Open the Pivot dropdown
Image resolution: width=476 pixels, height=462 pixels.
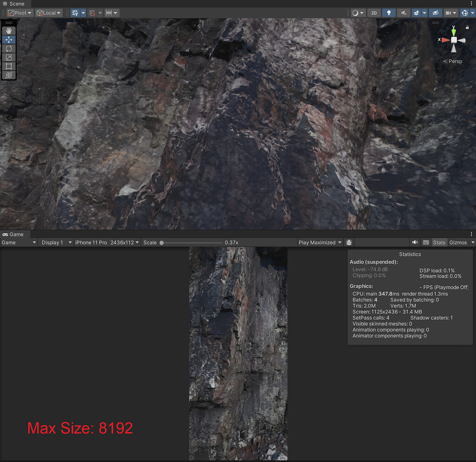coord(19,13)
